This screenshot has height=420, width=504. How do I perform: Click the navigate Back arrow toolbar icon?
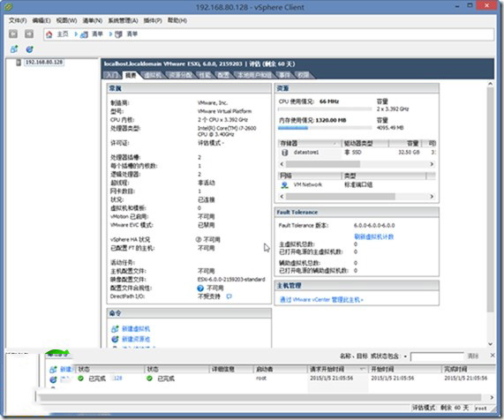pos(13,34)
